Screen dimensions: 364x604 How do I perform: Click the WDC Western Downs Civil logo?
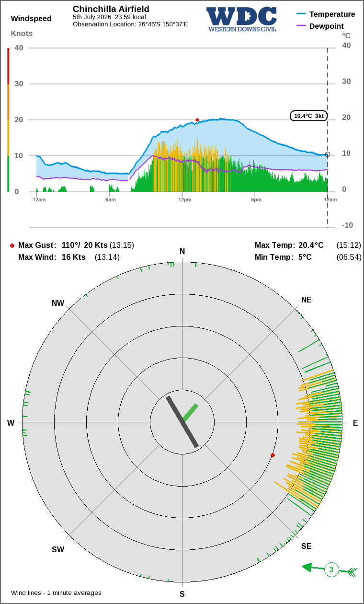coord(242,19)
